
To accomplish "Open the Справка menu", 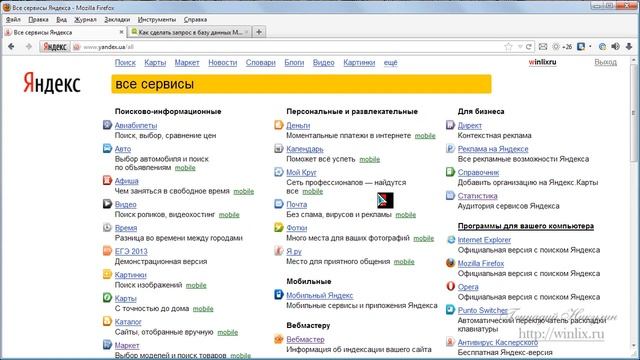I will [x=195, y=19].
